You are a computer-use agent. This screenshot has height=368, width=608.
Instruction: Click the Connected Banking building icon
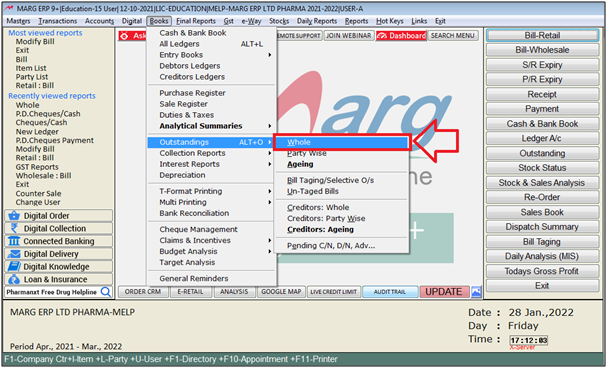[14, 241]
